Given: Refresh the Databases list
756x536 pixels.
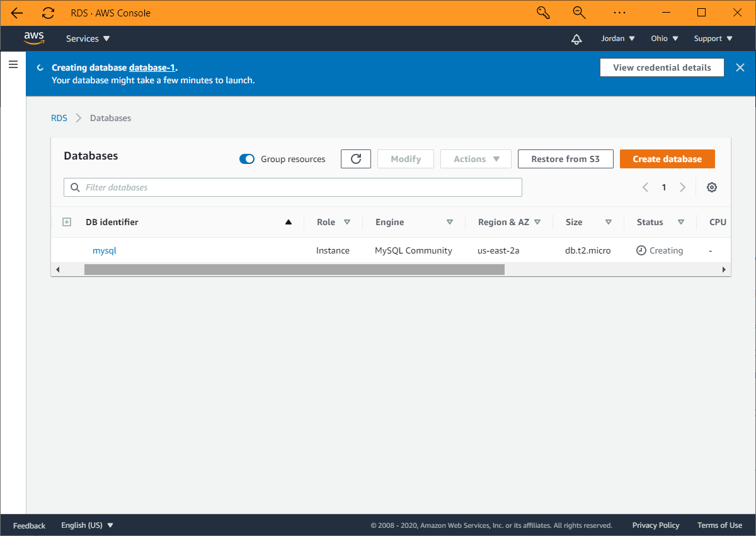Looking at the screenshot, I should [356, 159].
